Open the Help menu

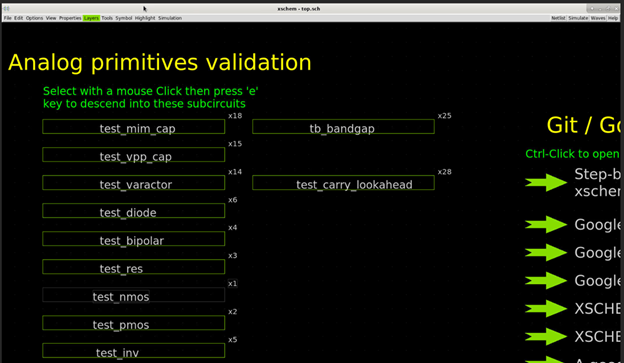613,18
